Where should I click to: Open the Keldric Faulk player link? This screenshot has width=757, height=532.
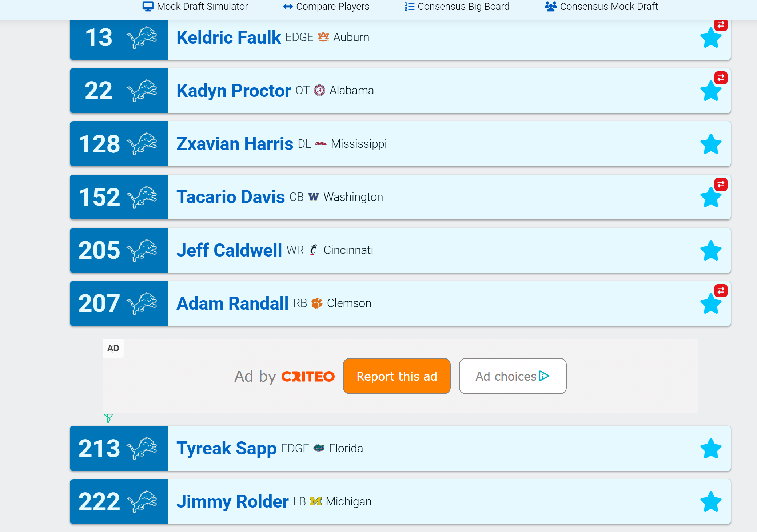click(x=228, y=37)
